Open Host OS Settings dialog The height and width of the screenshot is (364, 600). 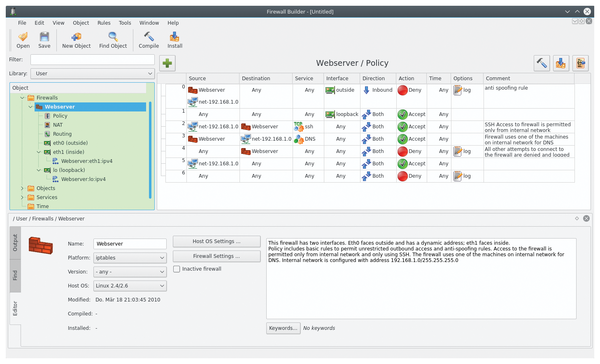pyautogui.click(x=217, y=242)
